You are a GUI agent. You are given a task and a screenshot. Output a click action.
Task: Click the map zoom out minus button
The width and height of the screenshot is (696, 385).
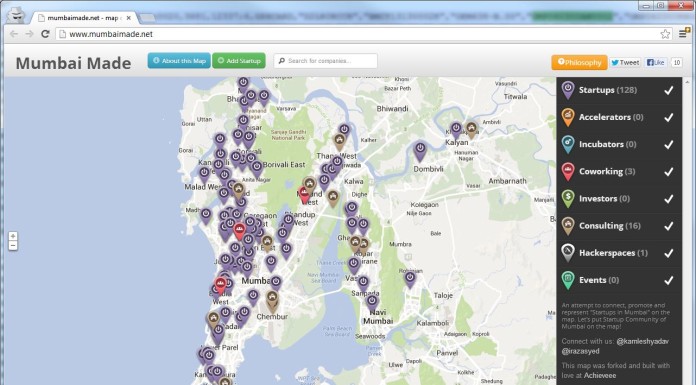13,246
